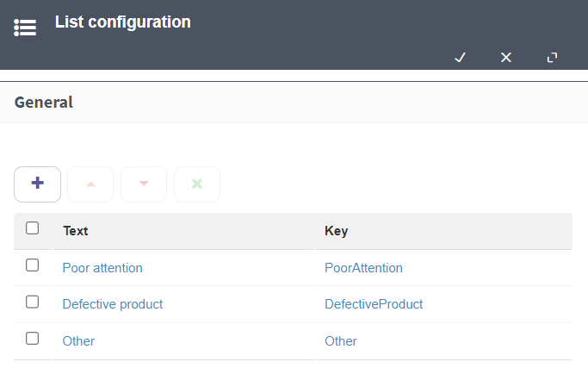
Task: Move the item down with the down arrow
Action: click(144, 184)
